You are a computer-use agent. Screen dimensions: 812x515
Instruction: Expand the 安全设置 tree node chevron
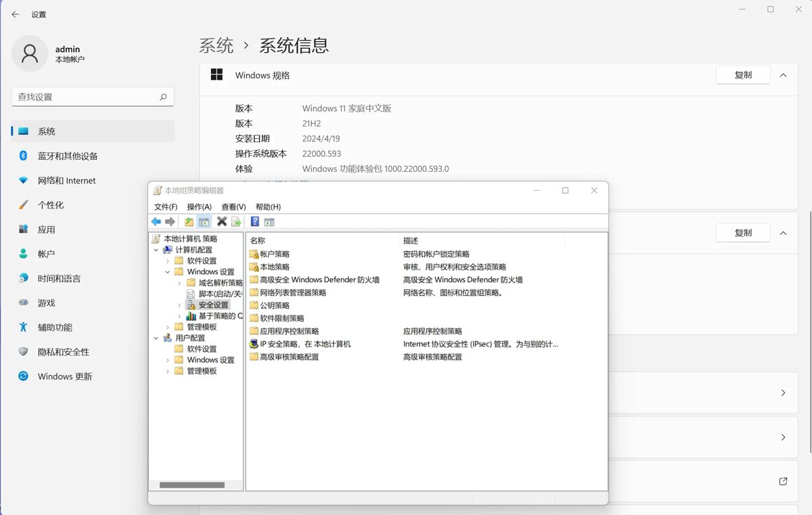179,305
